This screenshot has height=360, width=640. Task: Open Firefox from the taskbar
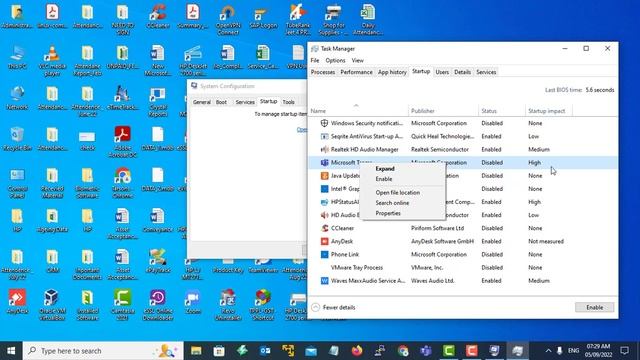click(357, 351)
